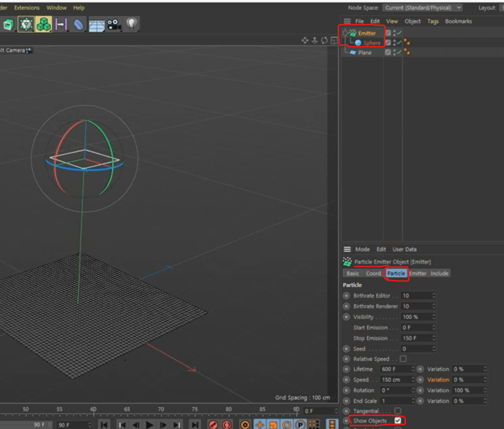
Task: Open the Window menu
Action: pyautogui.click(x=57, y=8)
